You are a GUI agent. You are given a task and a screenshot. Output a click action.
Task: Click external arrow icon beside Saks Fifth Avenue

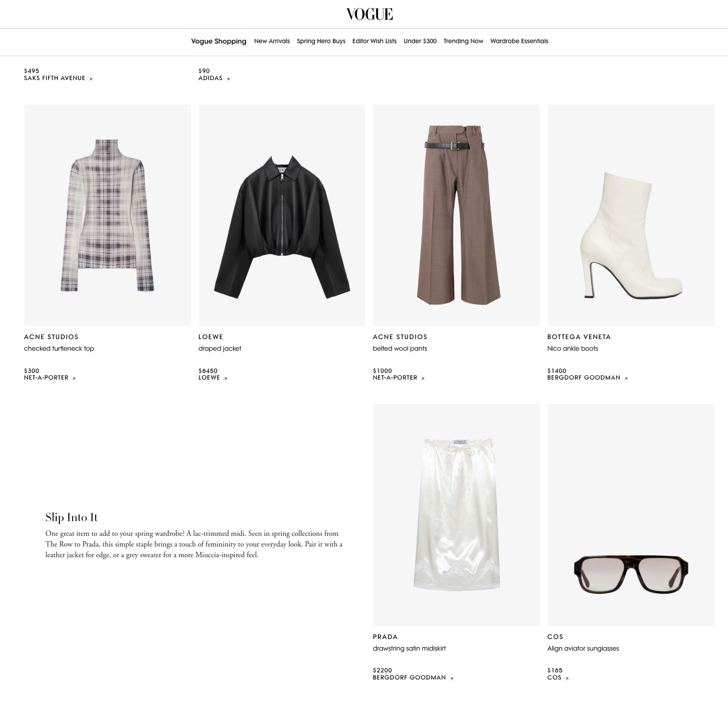[91, 79]
